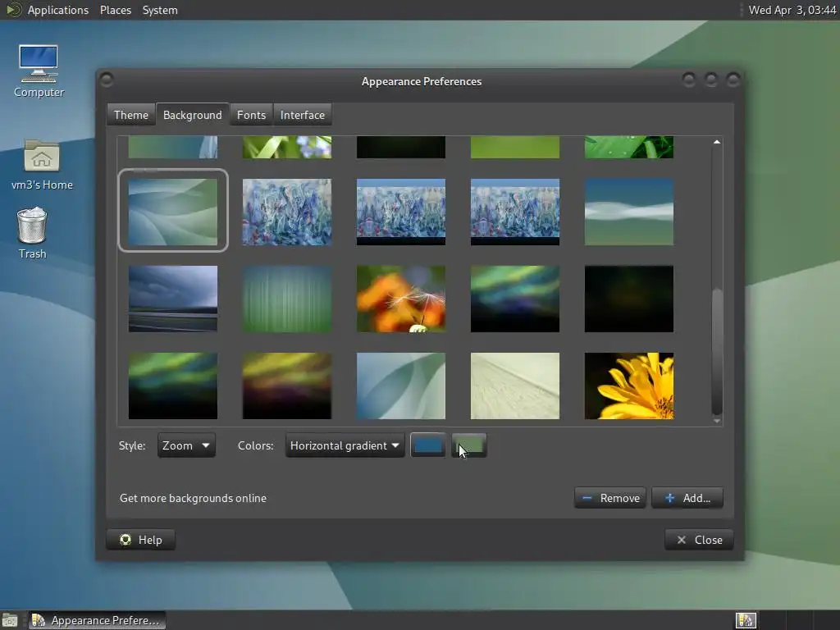
Task: Click the date and time clock
Action: coord(792,10)
